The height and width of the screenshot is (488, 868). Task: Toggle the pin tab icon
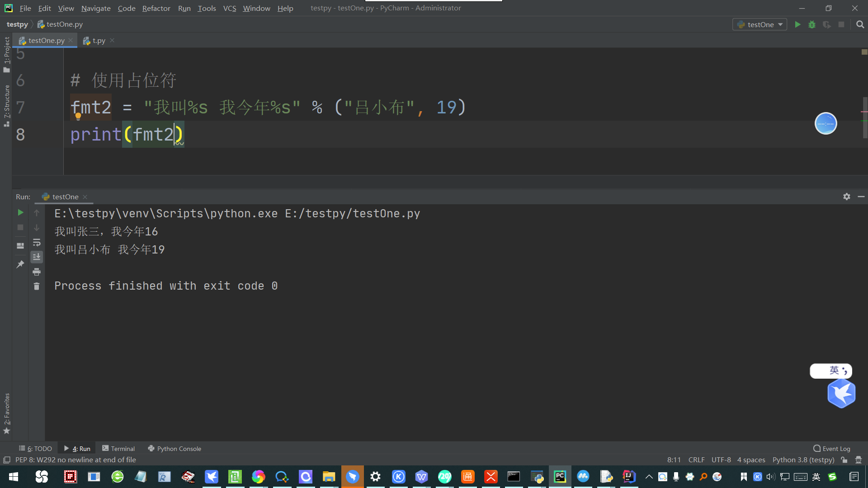pos(20,264)
